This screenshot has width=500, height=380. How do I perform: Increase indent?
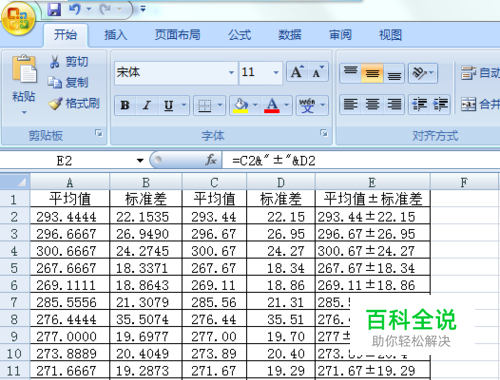click(440, 104)
